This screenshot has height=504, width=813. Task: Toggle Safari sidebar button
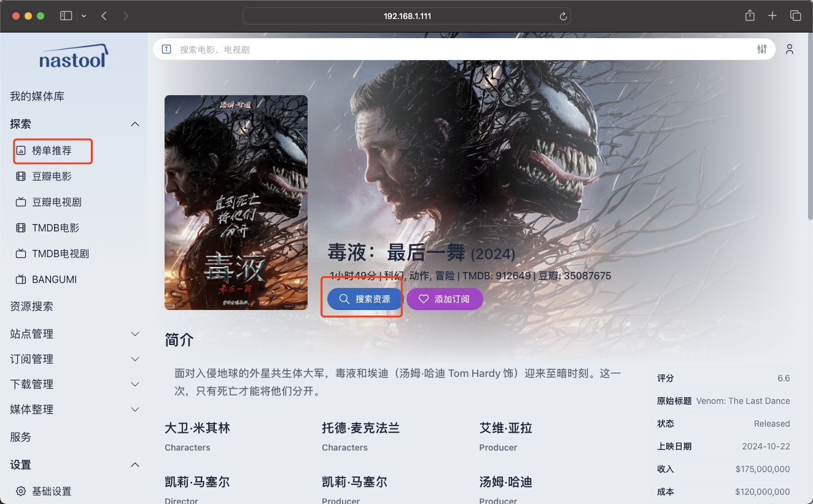66,16
